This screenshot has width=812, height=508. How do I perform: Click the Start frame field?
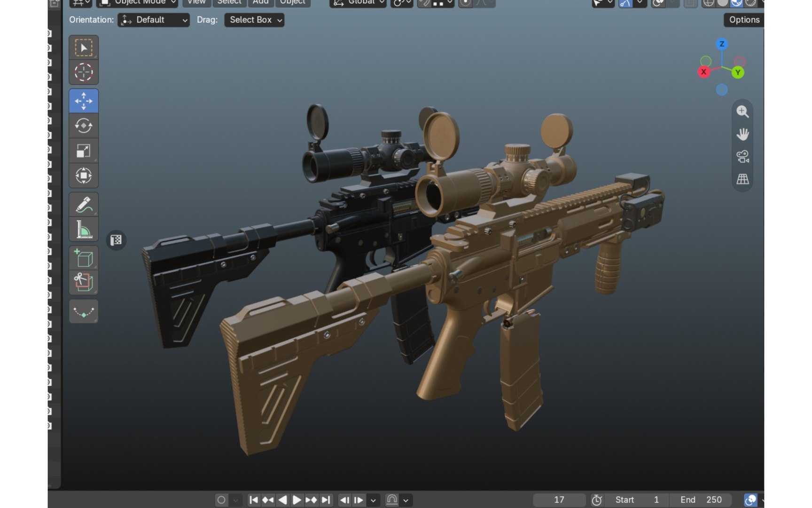tap(637, 500)
